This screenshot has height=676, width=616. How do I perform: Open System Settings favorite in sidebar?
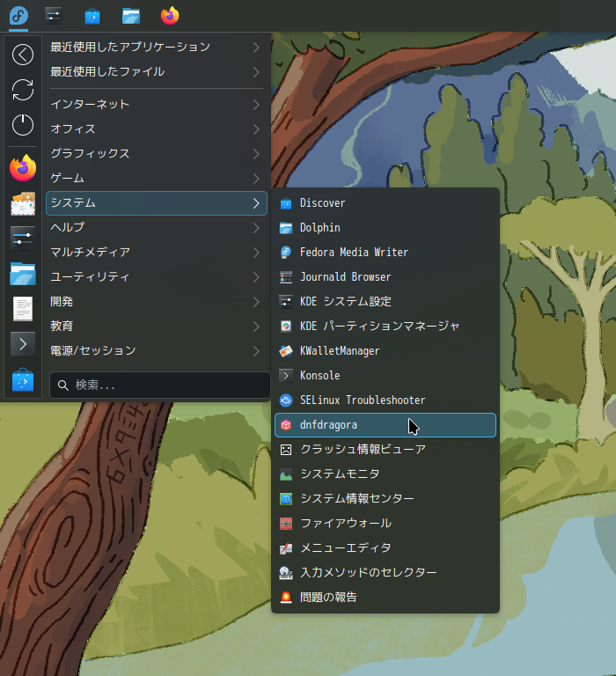coord(23,239)
